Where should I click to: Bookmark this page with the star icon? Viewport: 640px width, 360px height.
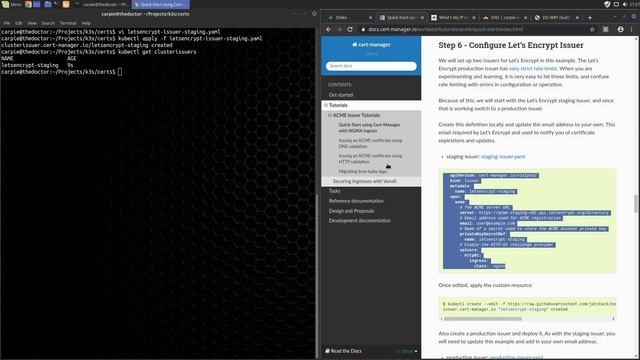point(592,29)
